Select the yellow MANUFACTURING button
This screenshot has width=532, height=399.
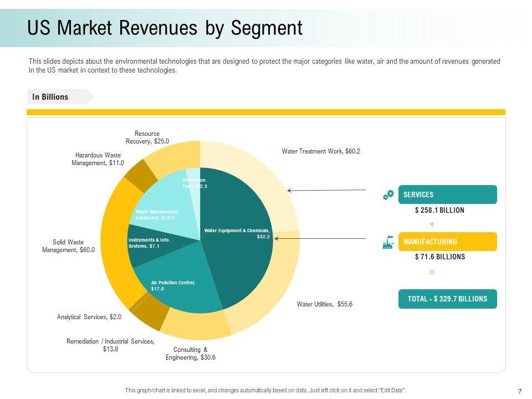[x=448, y=242]
